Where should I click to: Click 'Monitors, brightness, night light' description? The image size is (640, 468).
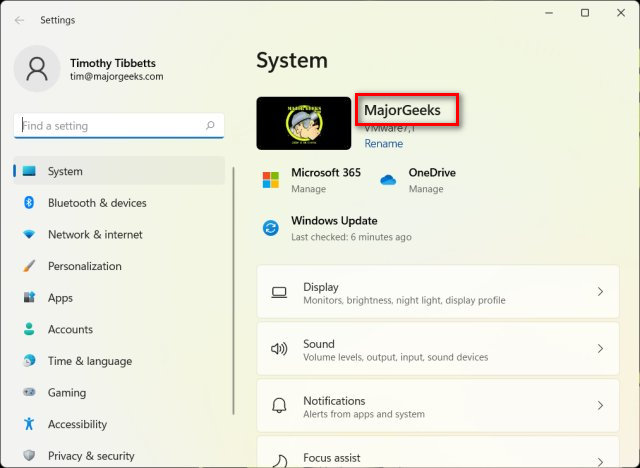404,300
